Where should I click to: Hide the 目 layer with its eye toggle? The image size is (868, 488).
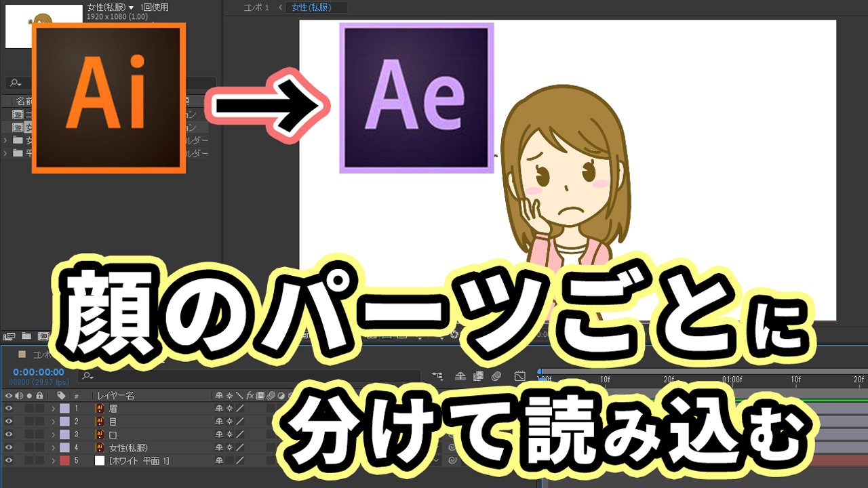pyautogui.click(x=9, y=422)
